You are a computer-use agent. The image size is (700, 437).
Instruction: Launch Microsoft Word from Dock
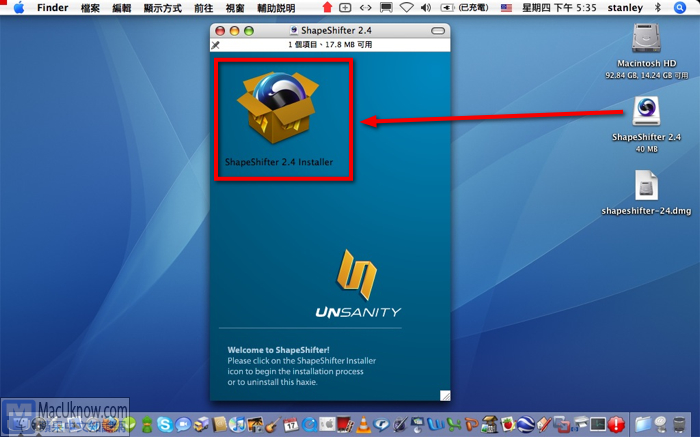(436, 424)
